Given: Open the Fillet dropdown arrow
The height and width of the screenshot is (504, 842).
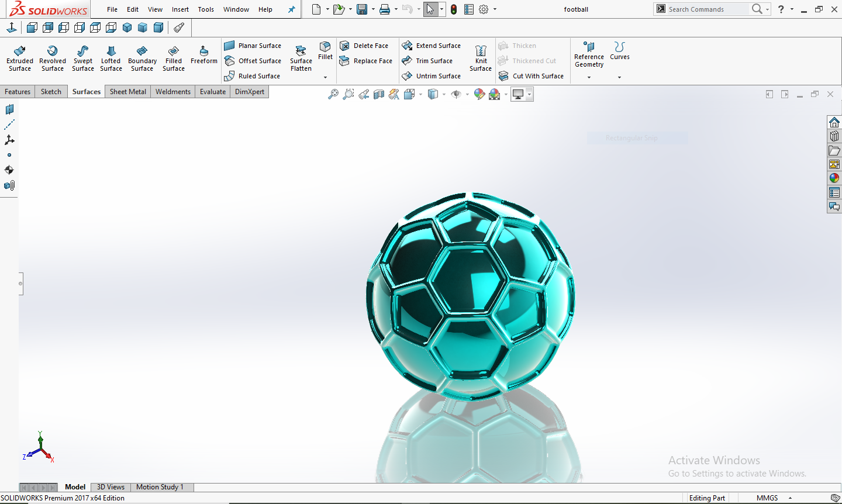Looking at the screenshot, I should tap(326, 77).
